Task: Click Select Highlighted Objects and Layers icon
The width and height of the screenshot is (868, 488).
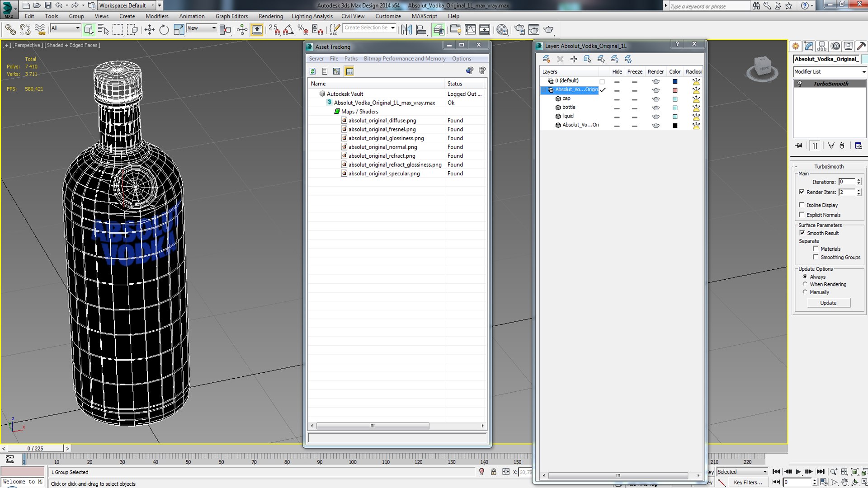Action: click(587, 59)
